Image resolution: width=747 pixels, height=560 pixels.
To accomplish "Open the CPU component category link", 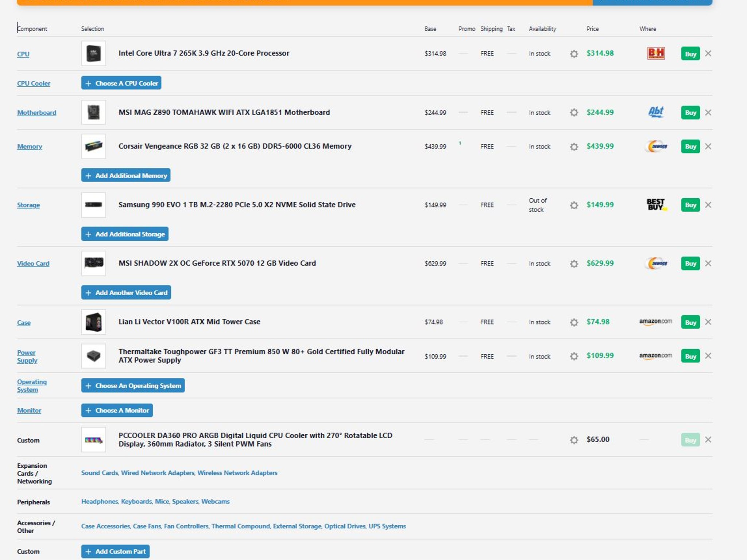I will [23, 54].
